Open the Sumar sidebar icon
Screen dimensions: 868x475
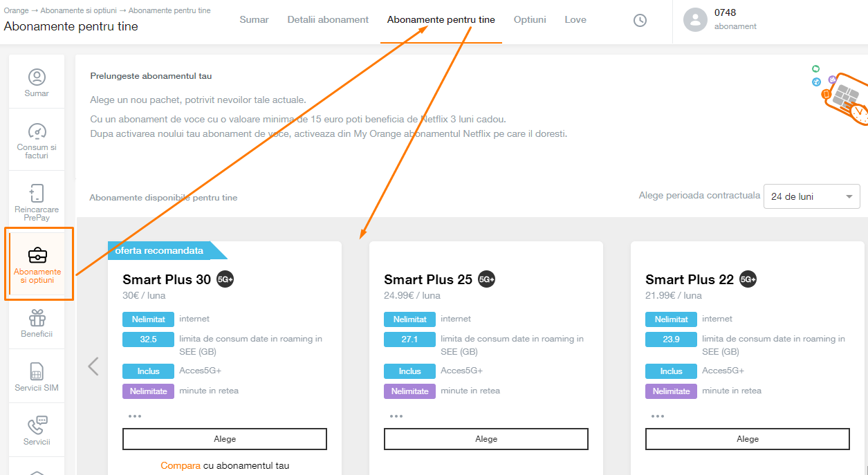point(37,77)
